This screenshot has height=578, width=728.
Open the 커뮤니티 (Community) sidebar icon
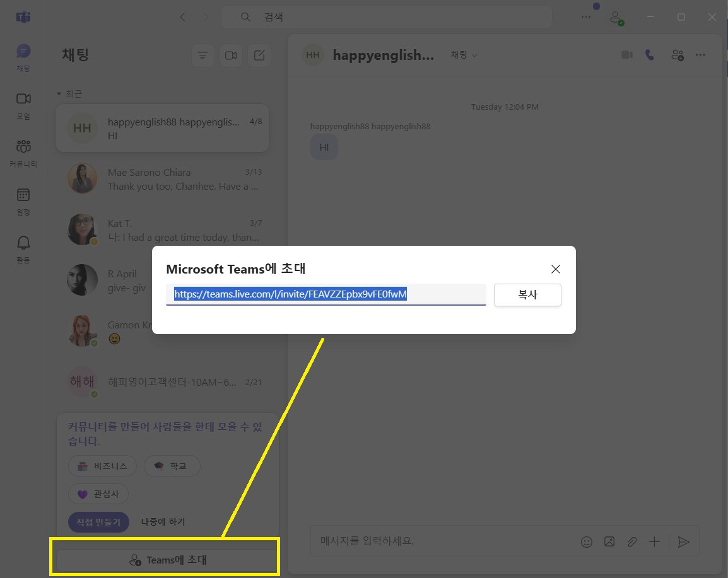coord(23,153)
